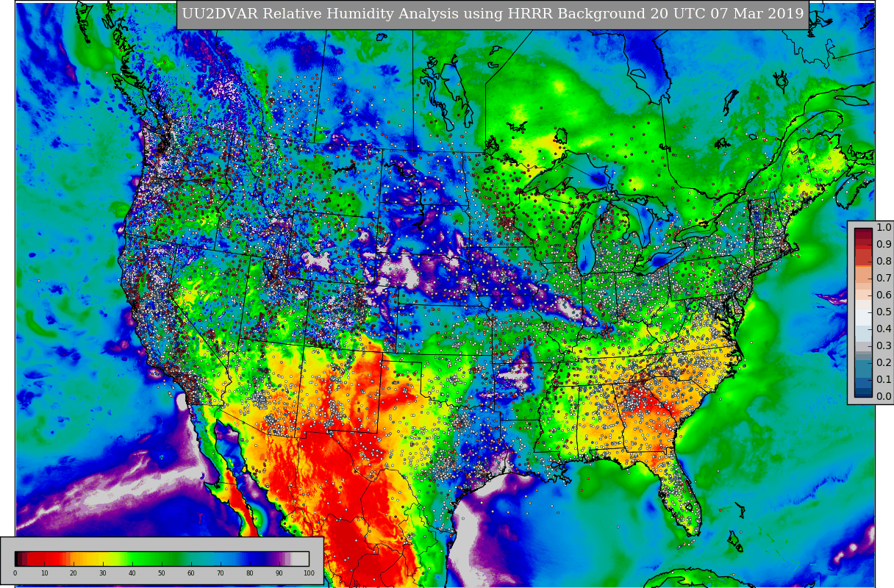Click the '20' tick label on humidity colorbar
The width and height of the screenshot is (894, 588).
[74, 573]
